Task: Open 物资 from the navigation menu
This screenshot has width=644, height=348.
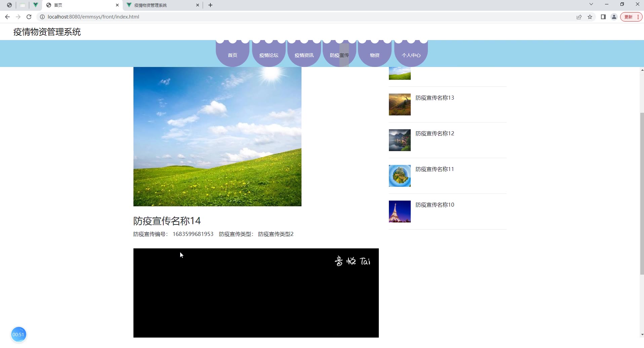Action: click(375, 54)
